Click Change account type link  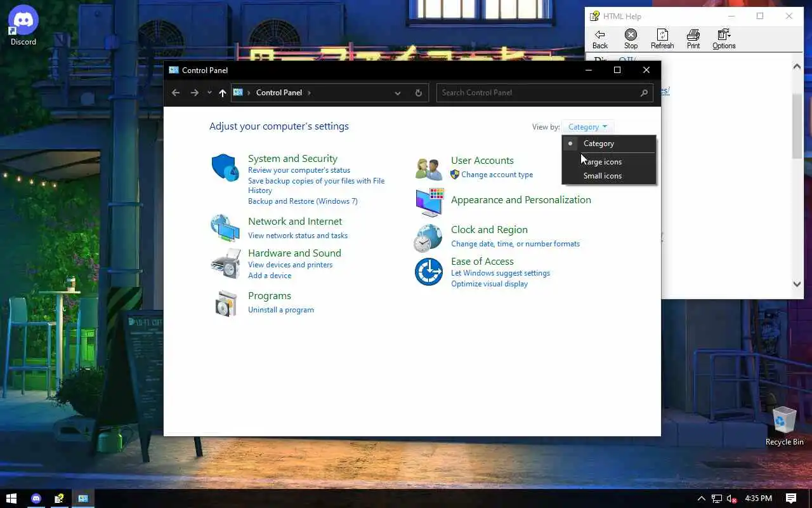[497, 175]
